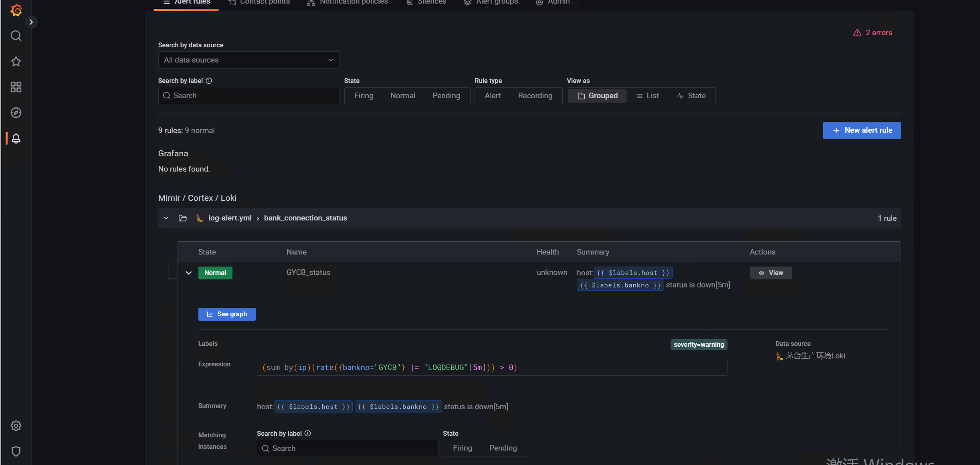Select Alert rule type filter
This screenshot has height=465, width=980.
(493, 96)
